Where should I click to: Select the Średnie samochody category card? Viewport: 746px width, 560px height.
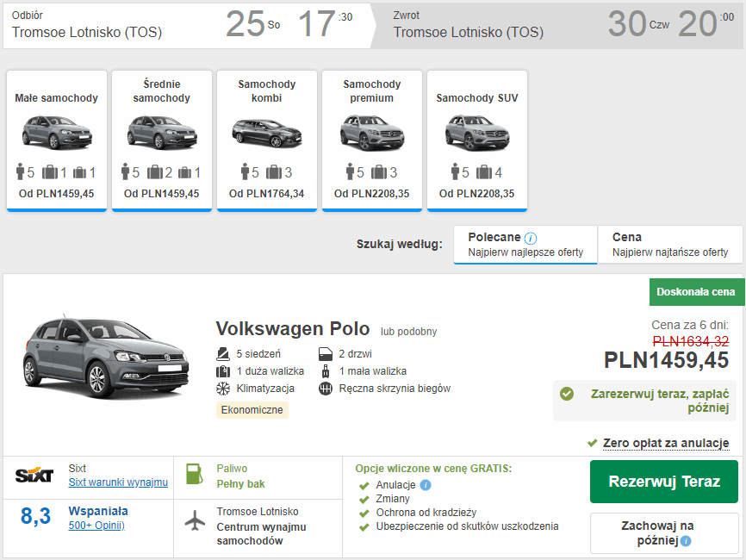tap(162, 140)
